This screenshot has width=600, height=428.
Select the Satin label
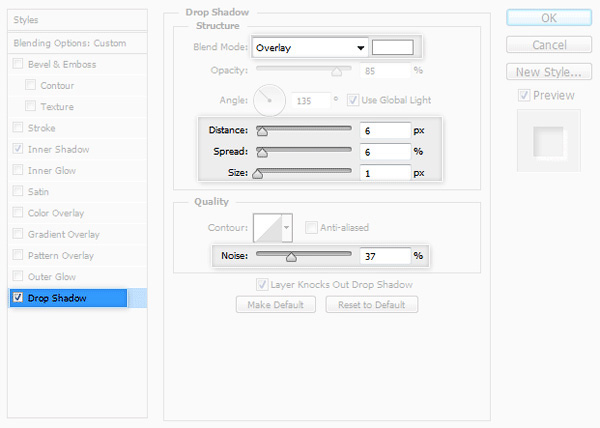point(38,192)
